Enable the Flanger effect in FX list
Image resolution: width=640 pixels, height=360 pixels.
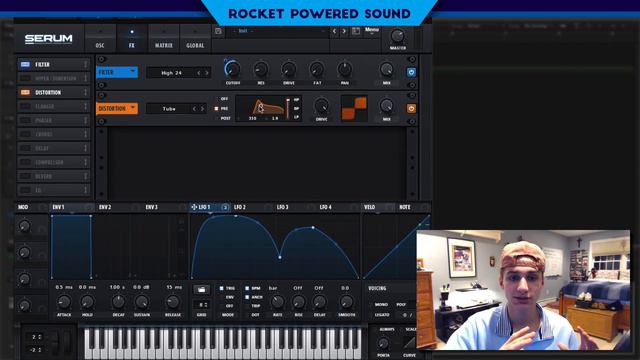25,107
